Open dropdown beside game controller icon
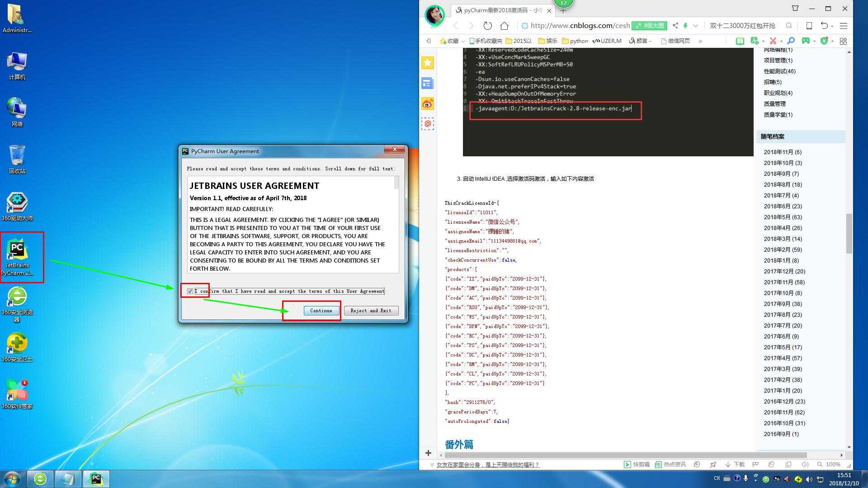The height and width of the screenshot is (488, 868). coord(814,41)
